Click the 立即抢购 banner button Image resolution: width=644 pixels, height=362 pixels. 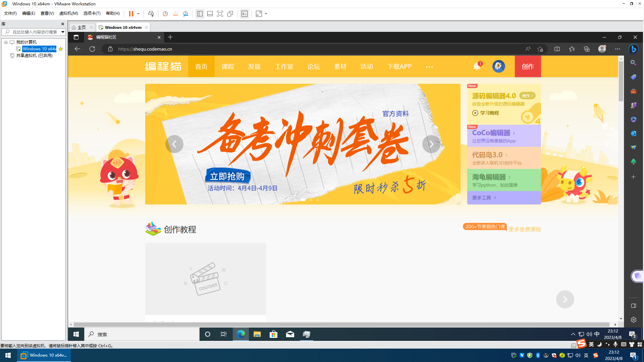pos(227,176)
